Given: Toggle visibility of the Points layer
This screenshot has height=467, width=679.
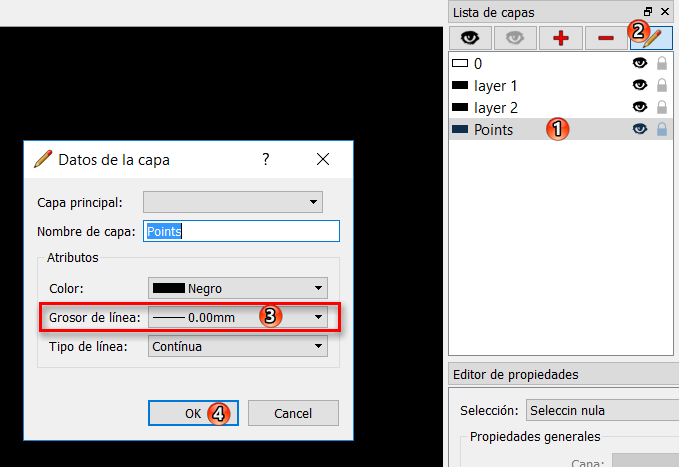Looking at the screenshot, I should [640, 129].
